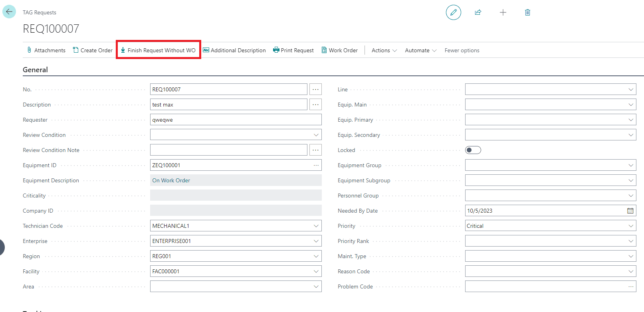Open Attachments with the paperclip
644x312 pixels.
click(x=46, y=50)
